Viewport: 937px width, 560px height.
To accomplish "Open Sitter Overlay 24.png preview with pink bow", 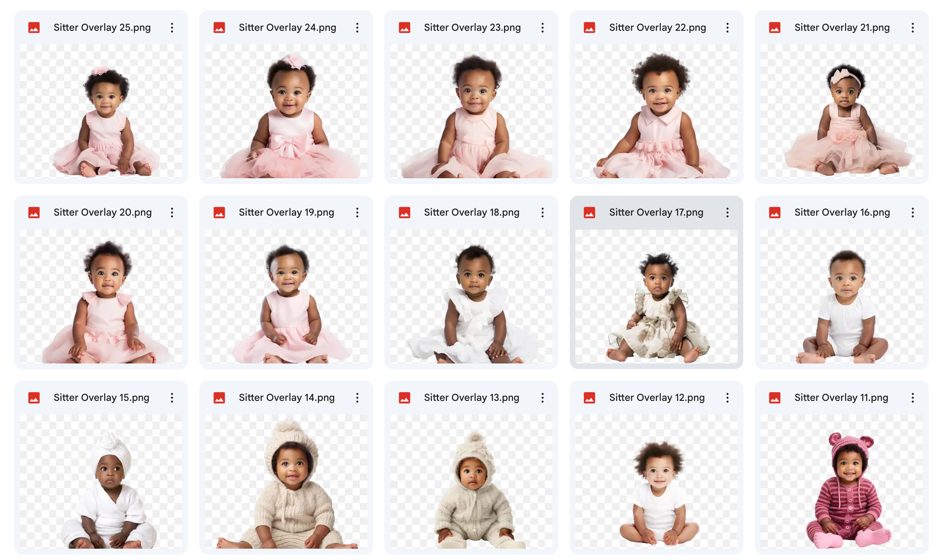I will [x=286, y=111].
